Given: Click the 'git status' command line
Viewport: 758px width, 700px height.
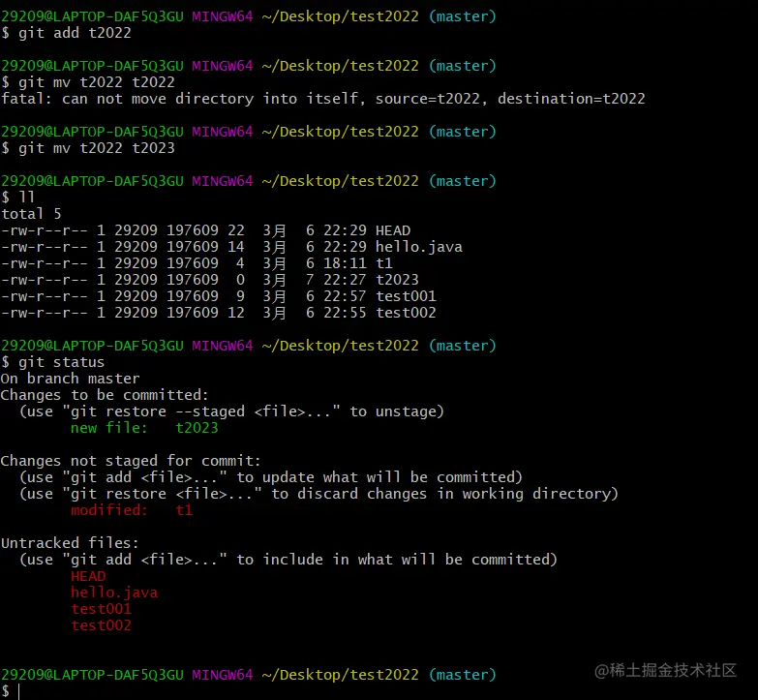Looking at the screenshot, I should (x=52, y=362).
